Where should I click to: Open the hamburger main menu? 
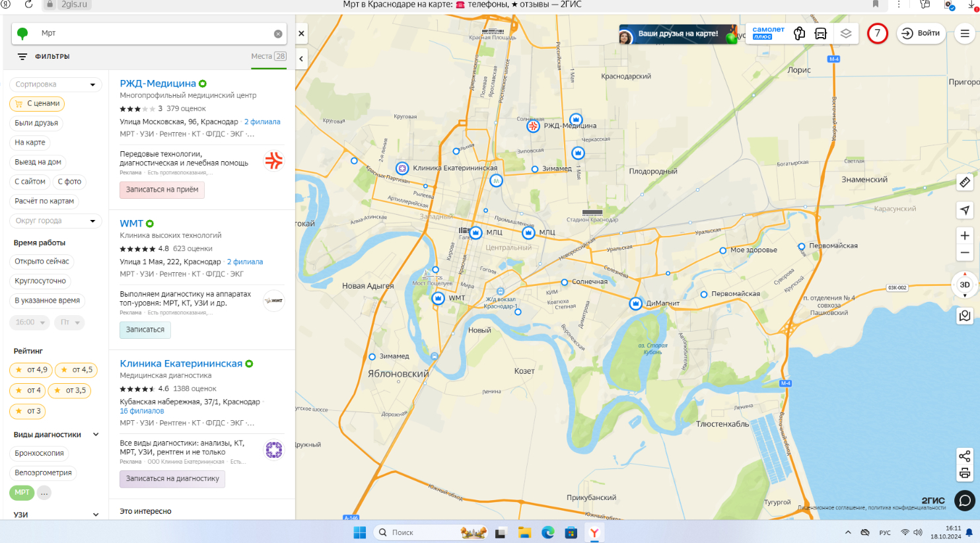coord(965,34)
